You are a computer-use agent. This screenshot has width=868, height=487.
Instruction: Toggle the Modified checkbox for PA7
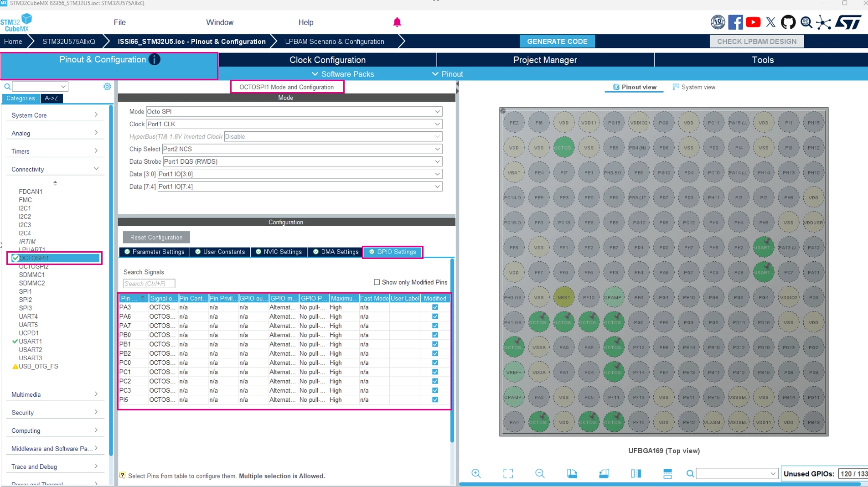(435, 326)
